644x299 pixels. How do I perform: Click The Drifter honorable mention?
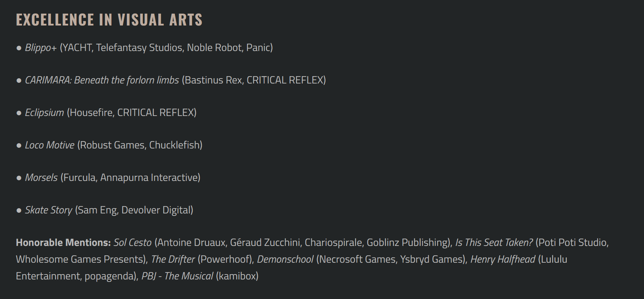pyautogui.click(x=173, y=259)
